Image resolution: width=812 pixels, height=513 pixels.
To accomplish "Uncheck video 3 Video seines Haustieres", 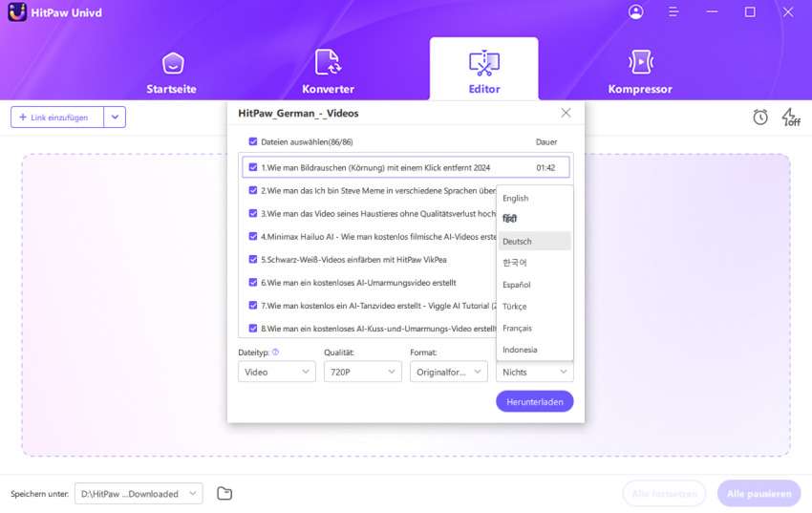I will (x=253, y=213).
